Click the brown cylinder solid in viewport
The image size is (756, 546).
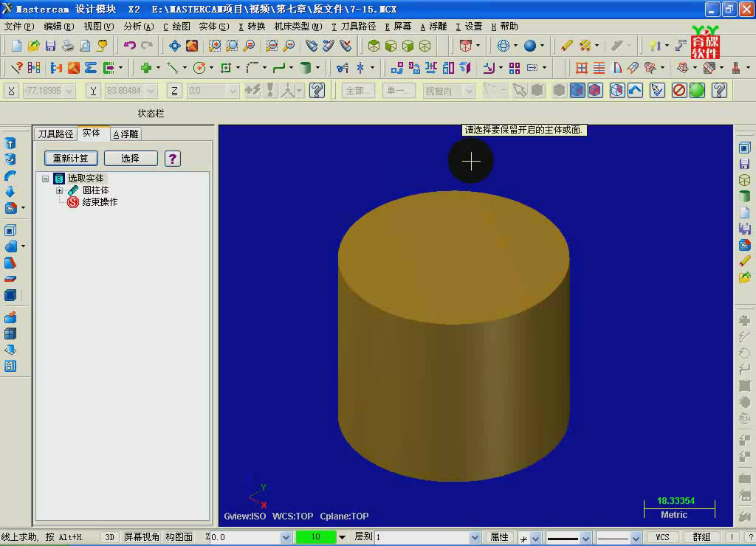454,337
